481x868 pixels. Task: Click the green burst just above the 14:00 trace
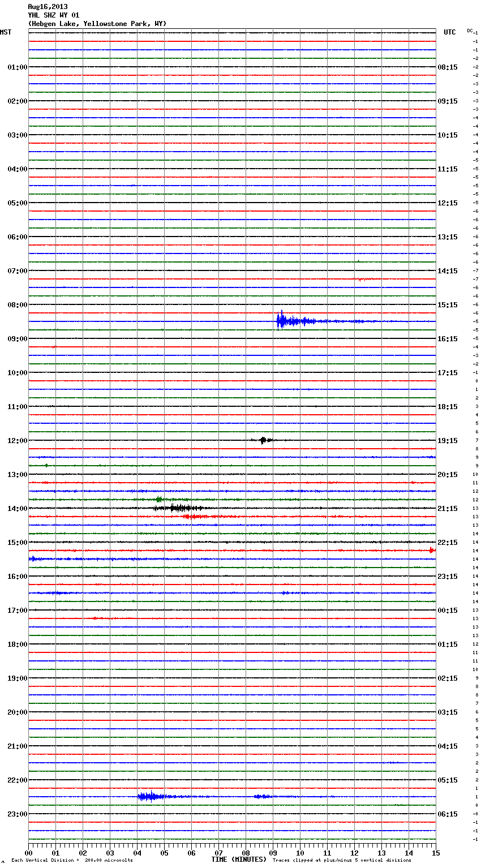(160, 500)
